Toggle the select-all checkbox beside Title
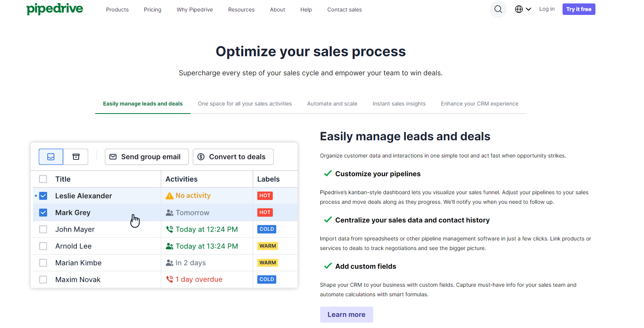The height and width of the screenshot is (328, 644). point(43,179)
